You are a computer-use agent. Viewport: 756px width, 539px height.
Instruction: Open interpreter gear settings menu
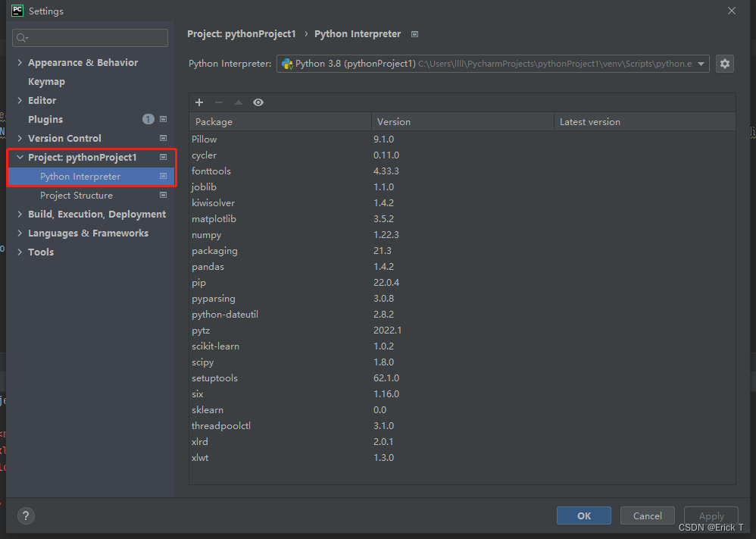(725, 64)
